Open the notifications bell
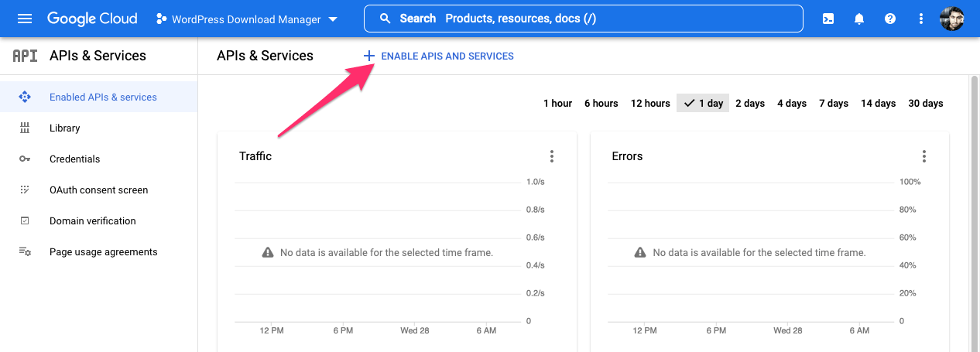 (x=859, y=19)
